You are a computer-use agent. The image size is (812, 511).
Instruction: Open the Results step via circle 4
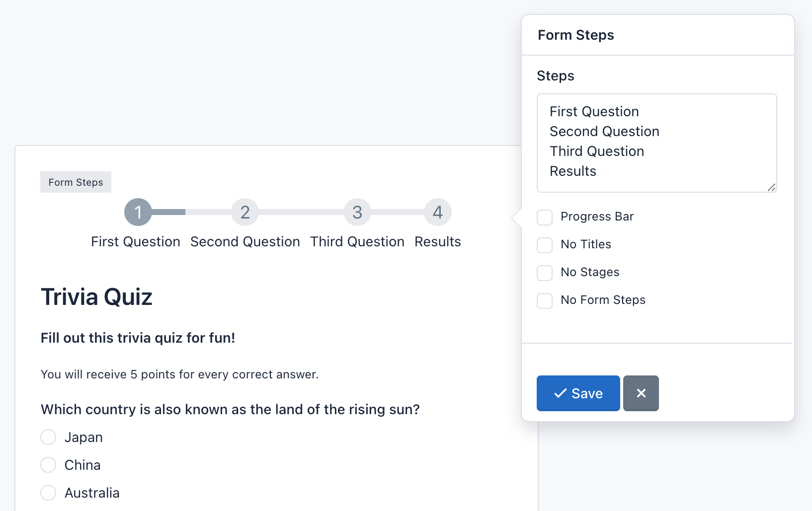[x=437, y=212]
